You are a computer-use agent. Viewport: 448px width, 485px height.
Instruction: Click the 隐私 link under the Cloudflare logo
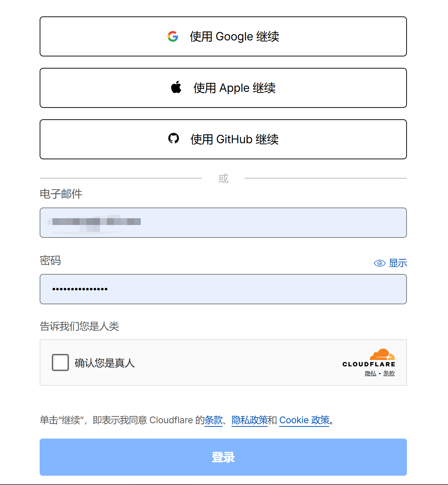pos(370,373)
